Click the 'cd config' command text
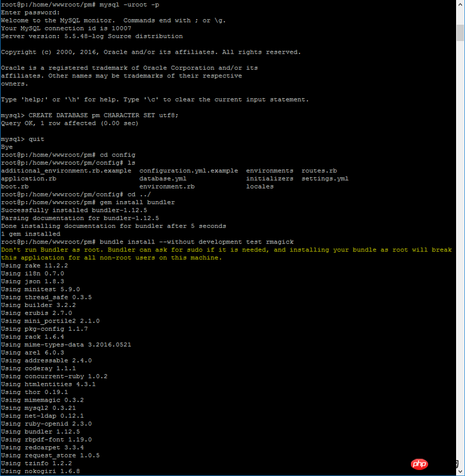Screen dimensions: 465x476 [x=118, y=155]
